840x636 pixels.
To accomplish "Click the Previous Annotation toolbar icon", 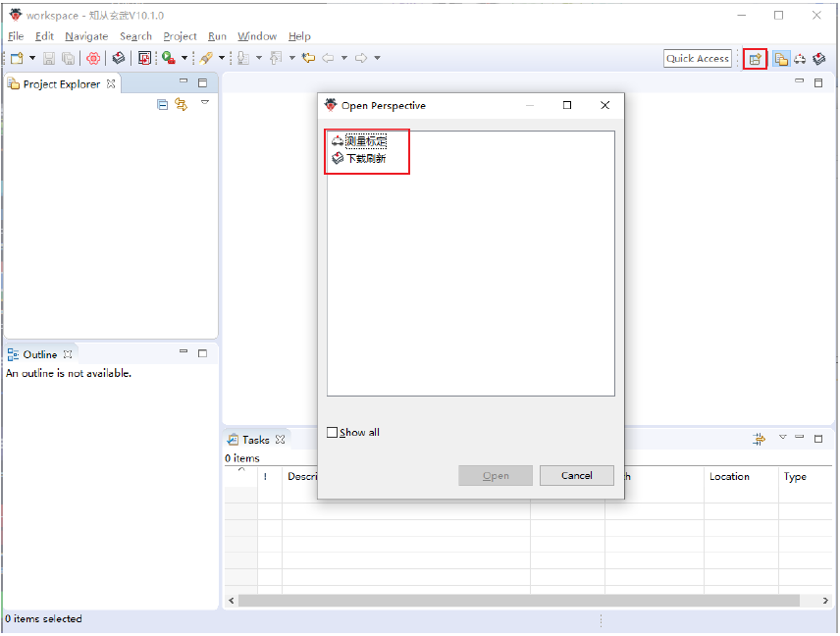I will pyautogui.click(x=276, y=58).
